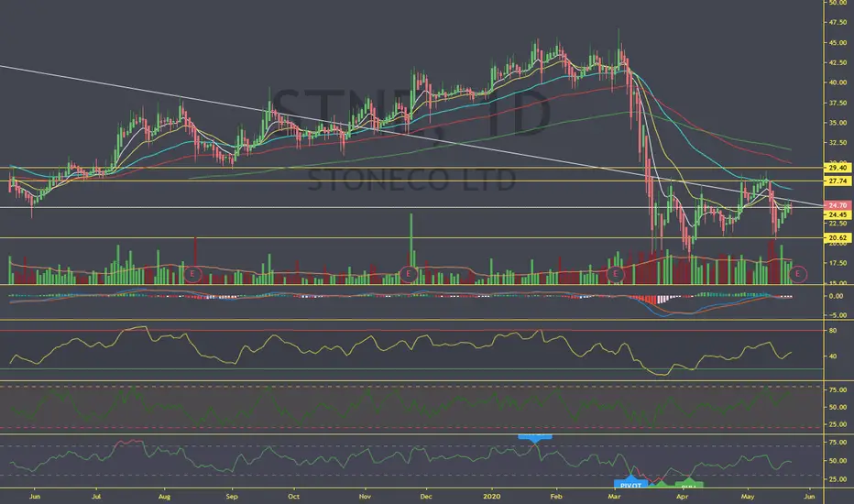Select the 42.50 price axis value

point(838,62)
